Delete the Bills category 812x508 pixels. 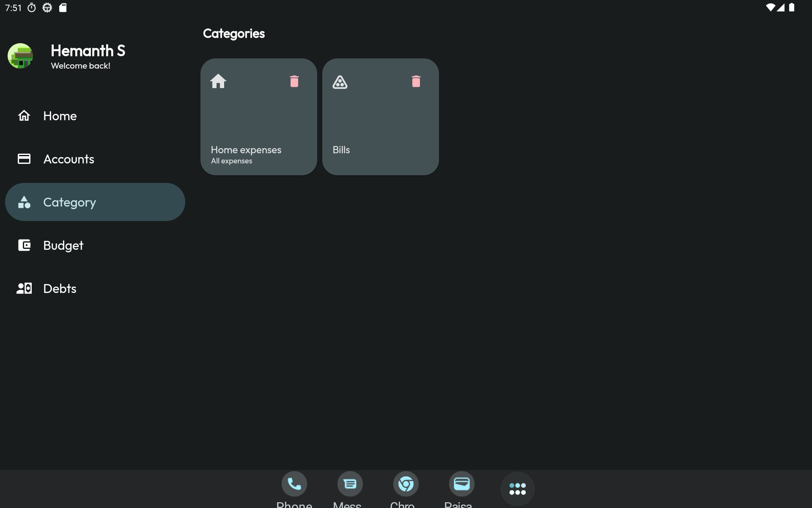pos(416,81)
